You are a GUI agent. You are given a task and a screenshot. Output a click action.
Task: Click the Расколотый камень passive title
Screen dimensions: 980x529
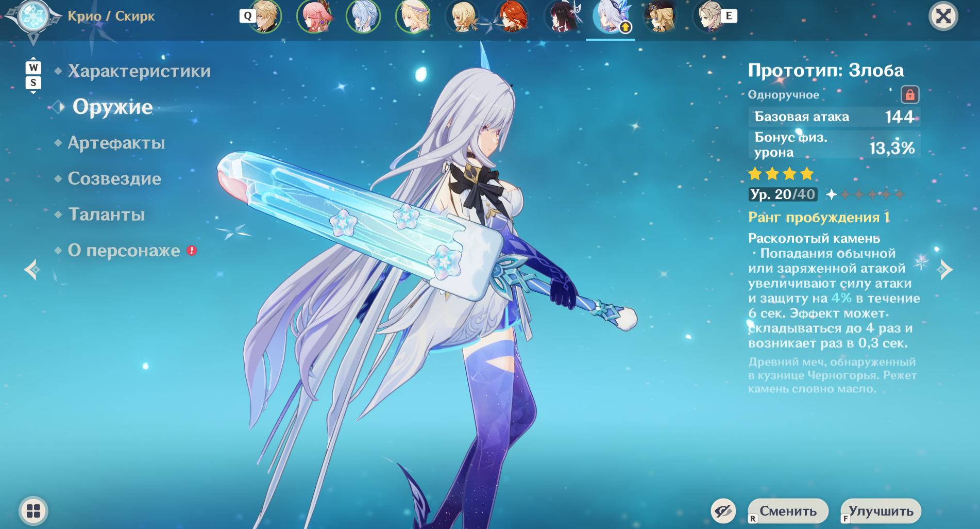coord(814,238)
